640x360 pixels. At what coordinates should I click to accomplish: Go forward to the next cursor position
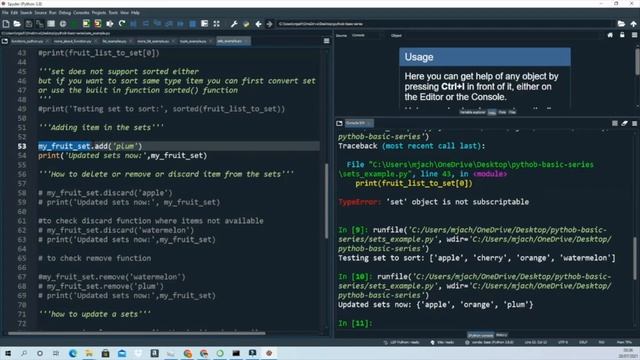point(269,24)
